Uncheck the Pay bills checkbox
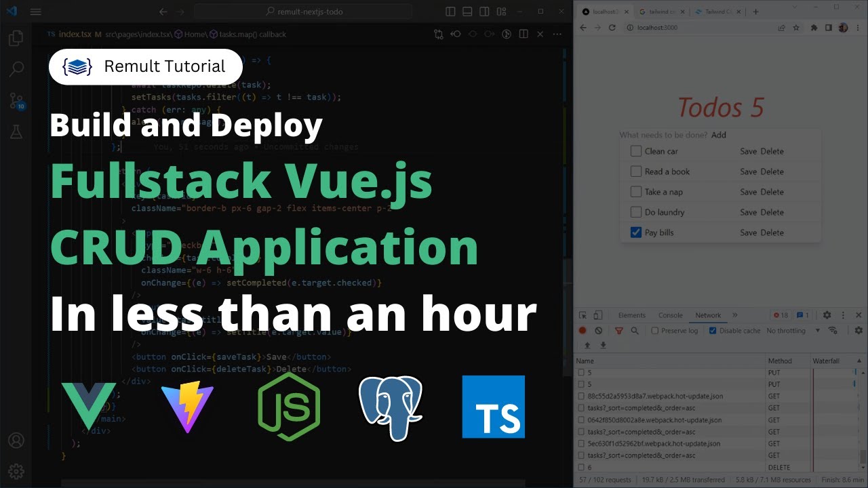This screenshot has width=868, height=488. coord(636,232)
